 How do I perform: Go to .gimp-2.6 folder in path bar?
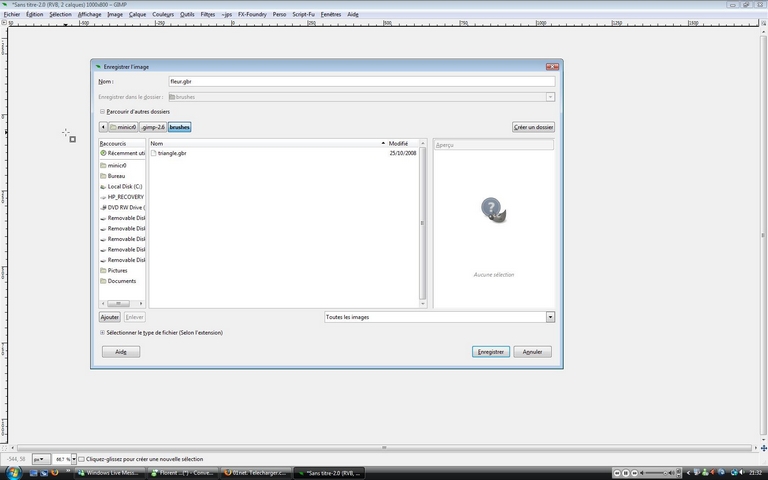click(153, 127)
